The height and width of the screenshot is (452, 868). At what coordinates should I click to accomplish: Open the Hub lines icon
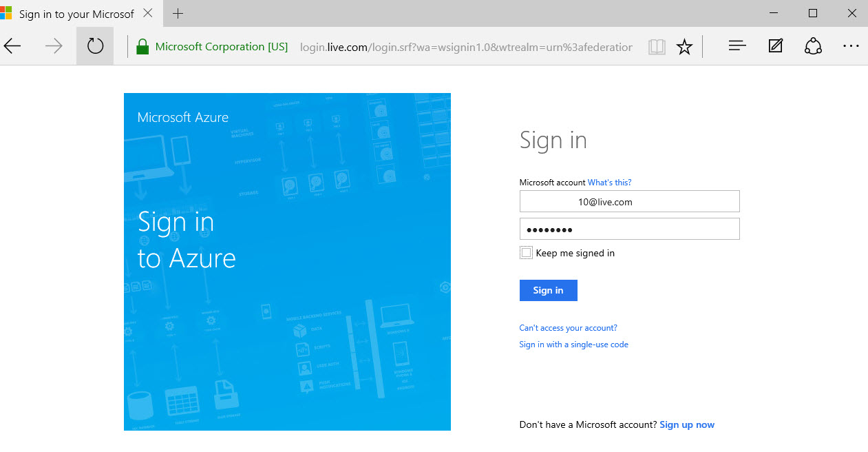pyautogui.click(x=737, y=46)
